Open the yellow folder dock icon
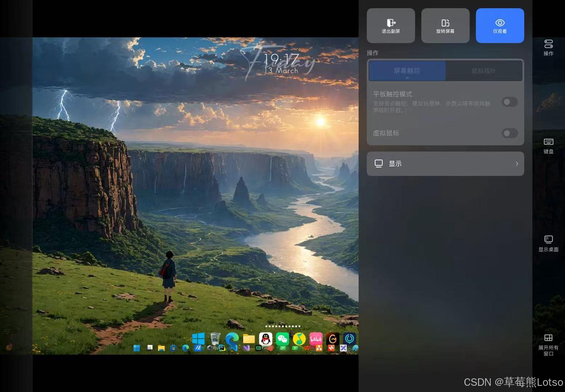Screen dimensions: 565x392 tap(249, 339)
